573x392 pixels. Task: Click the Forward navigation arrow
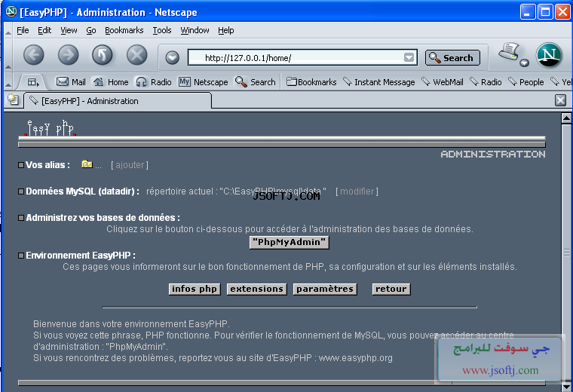tap(68, 56)
